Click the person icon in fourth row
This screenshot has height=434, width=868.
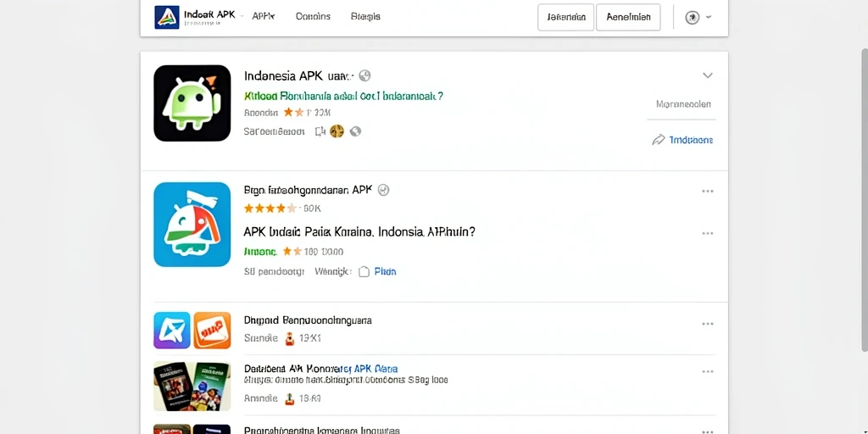[x=289, y=398]
